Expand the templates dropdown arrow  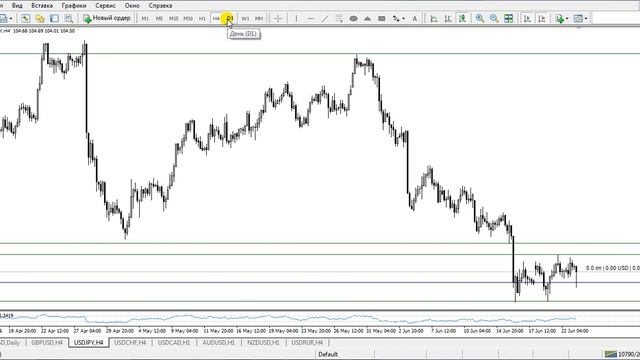tap(586, 18)
